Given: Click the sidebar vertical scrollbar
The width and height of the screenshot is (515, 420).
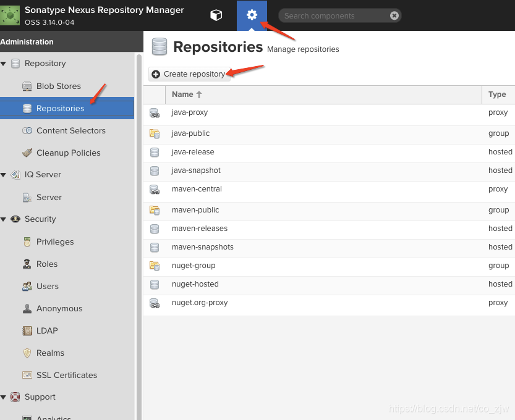Looking at the screenshot, I should [138, 236].
